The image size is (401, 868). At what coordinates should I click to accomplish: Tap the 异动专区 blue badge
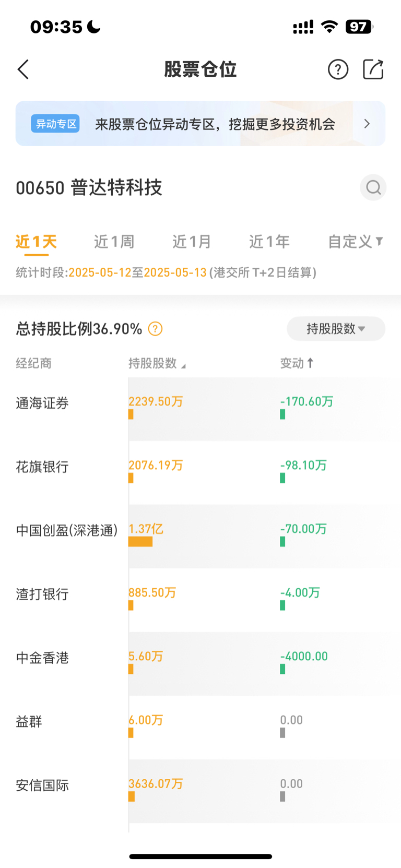pos(55,124)
